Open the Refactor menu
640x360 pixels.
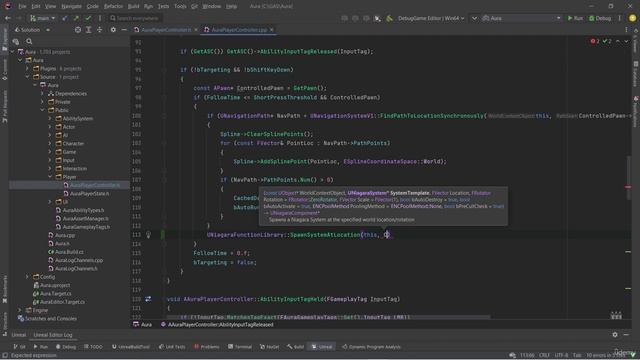(113, 7)
